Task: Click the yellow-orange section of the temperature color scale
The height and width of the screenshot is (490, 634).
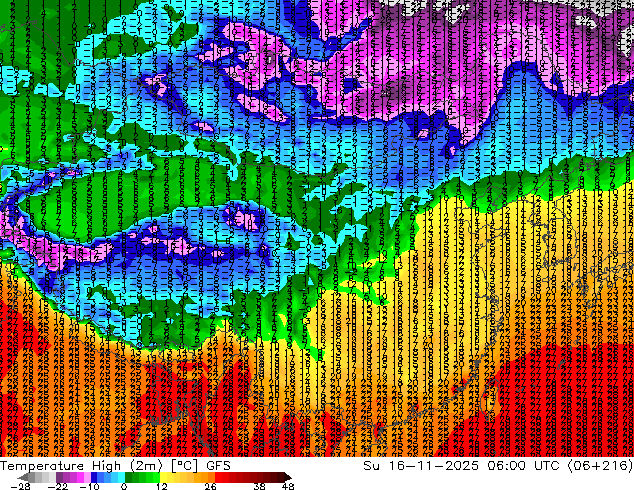Action: point(187,477)
